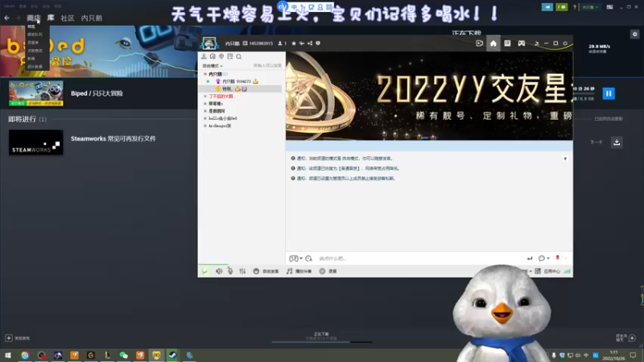644x362 pixels.
Task: Click the scroll-to-top arrow in chat notices
Action: point(565,158)
